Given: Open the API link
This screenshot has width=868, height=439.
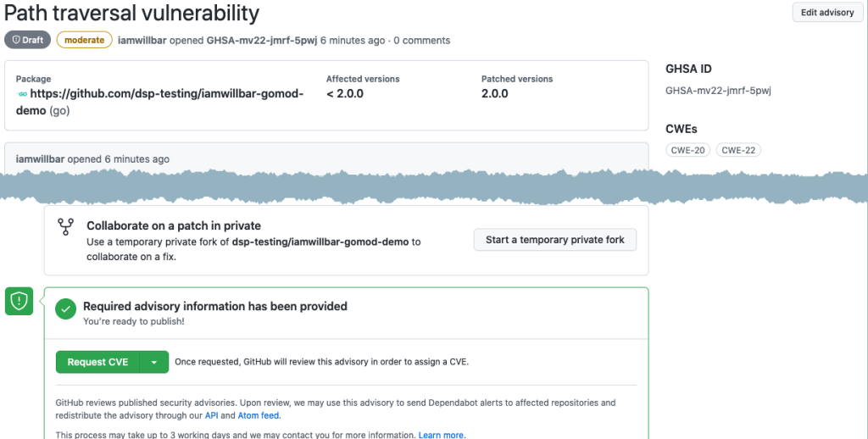Looking at the screenshot, I should [x=213, y=415].
